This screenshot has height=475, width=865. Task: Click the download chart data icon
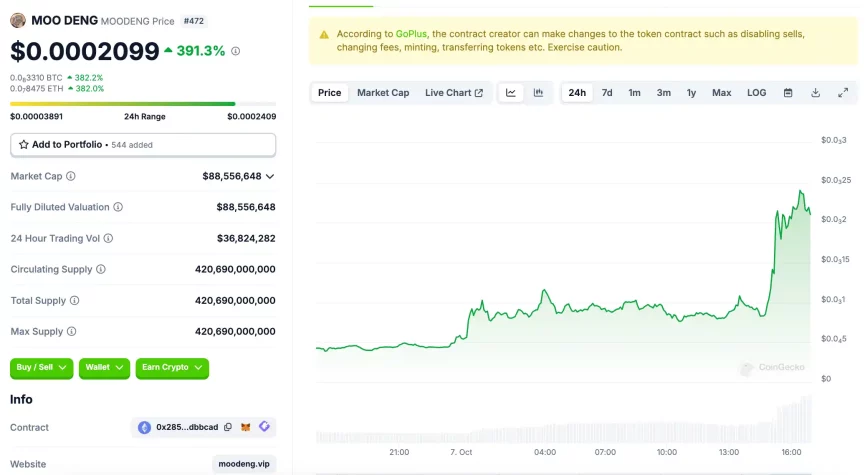pyautogui.click(x=815, y=93)
